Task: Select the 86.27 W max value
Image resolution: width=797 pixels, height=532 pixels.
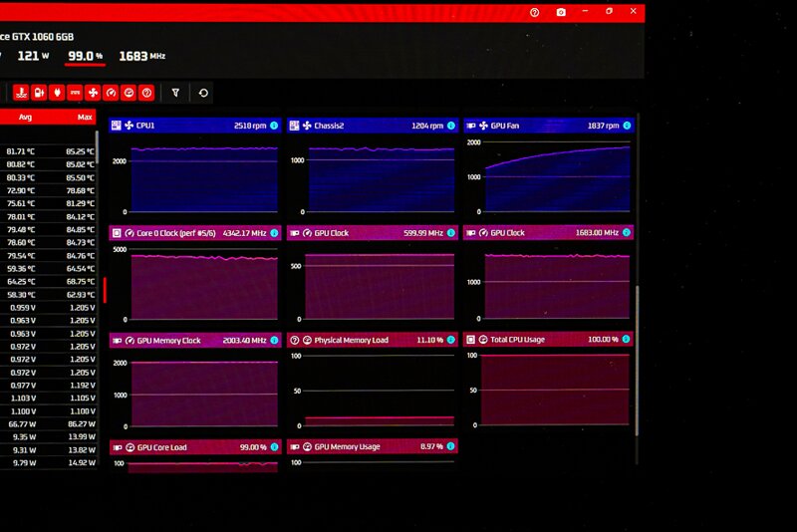Action: pos(82,424)
